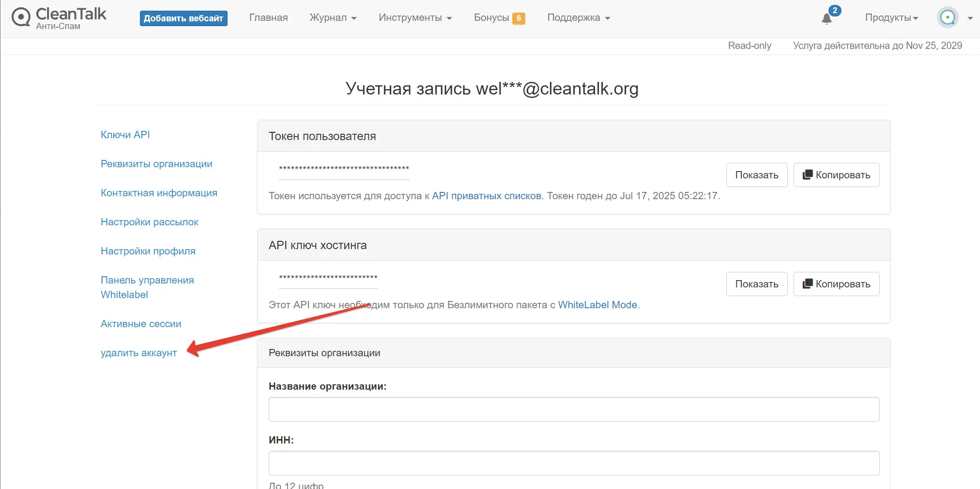
Task: Open Ключи API sidebar link
Action: [x=125, y=135]
